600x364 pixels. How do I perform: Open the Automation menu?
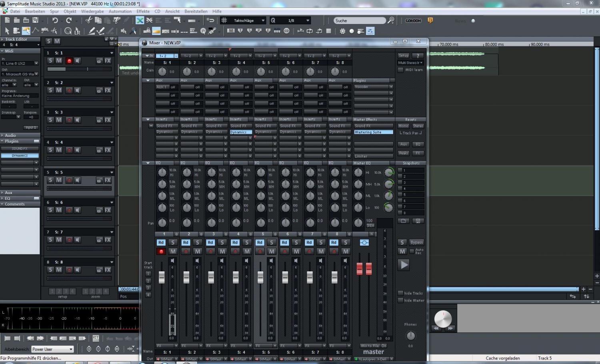[120, 11]
